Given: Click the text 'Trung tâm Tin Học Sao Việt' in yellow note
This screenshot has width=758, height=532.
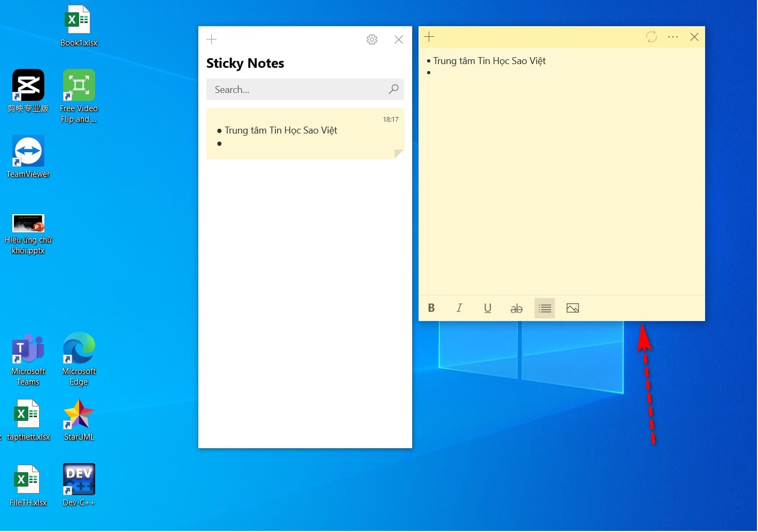Looking at the screenshot, I should pyautogui.click(x=489, y=61).
